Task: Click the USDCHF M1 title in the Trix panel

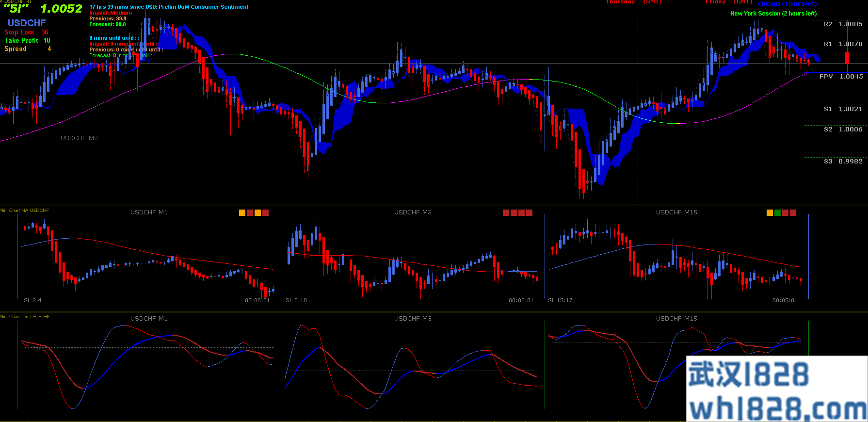Action: (x=149, y=319)
